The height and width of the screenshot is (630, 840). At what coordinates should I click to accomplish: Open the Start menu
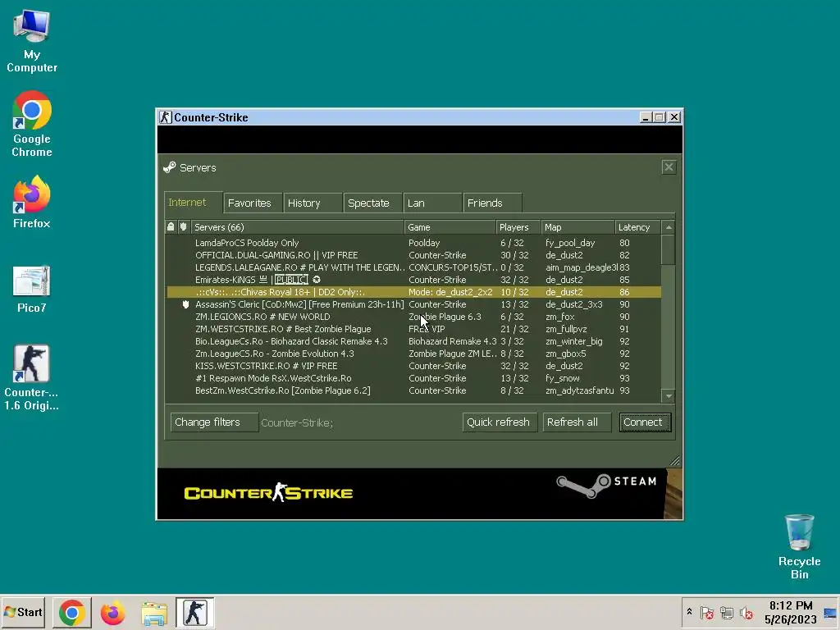coord(23,612)
